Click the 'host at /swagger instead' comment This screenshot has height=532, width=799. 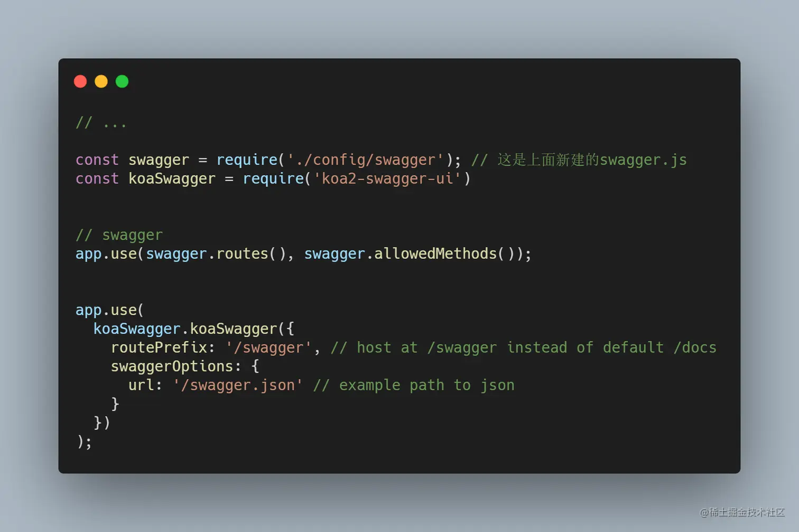449,347
